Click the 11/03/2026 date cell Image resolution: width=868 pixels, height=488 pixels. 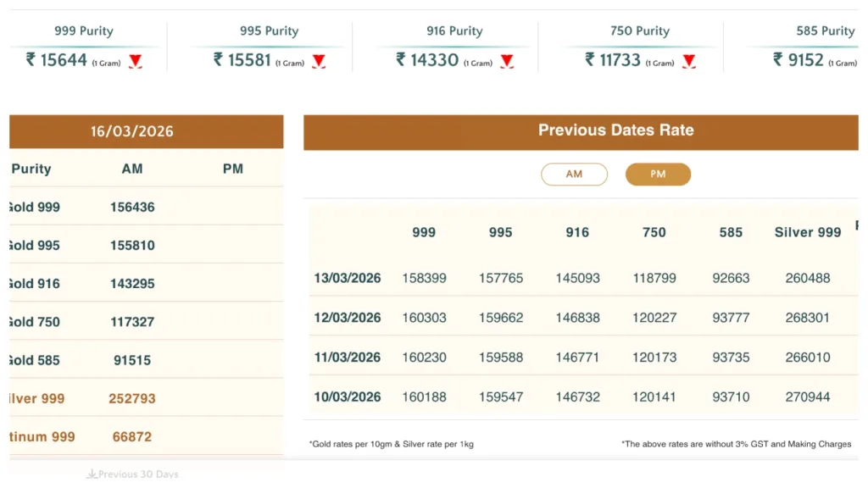click(x=348, y=358)
